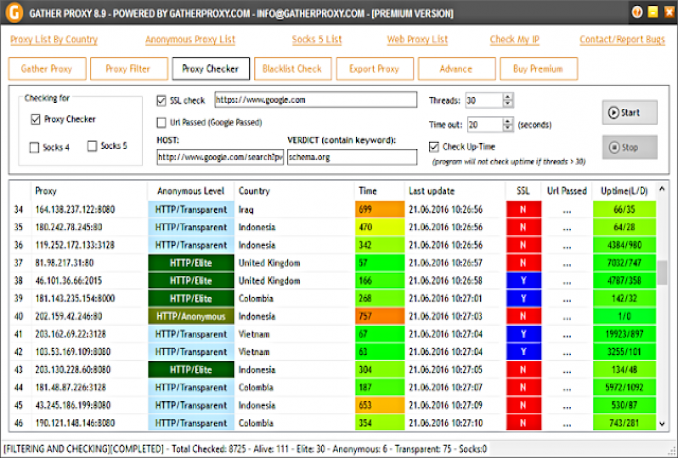678x458 pixels.
Task: Click the Start button play icon
Action: pos(613,113)
